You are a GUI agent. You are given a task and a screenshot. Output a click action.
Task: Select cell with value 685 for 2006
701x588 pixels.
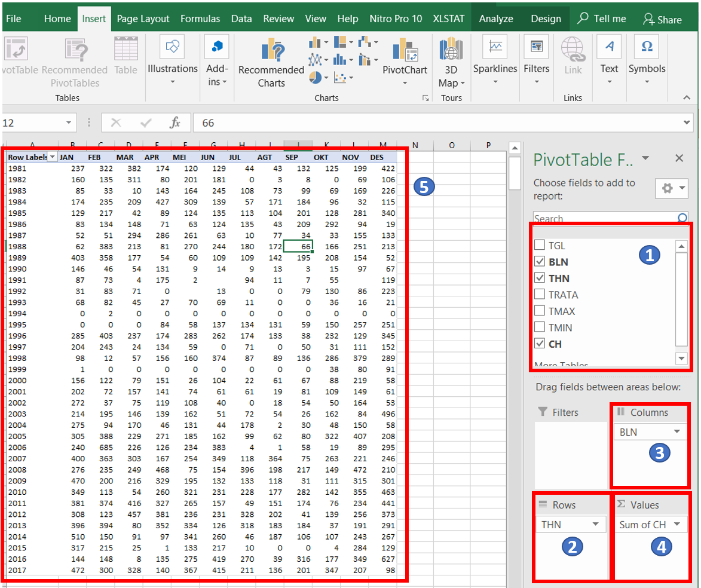click(x=100, y=447)
